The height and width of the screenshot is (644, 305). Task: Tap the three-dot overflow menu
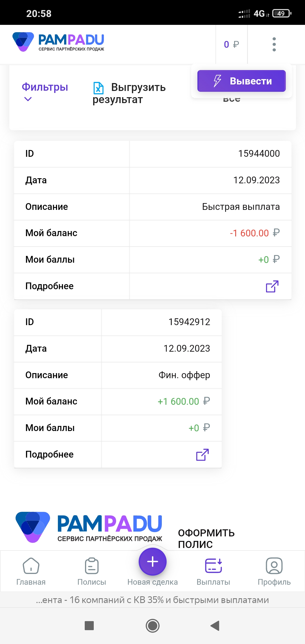pyautogui.click(x=274, y=44)
